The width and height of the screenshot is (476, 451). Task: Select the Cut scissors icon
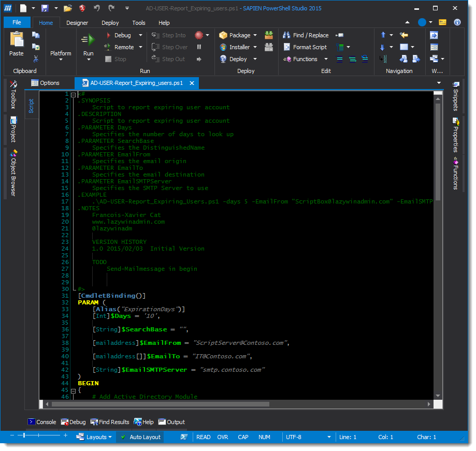[x=35, y=59]
